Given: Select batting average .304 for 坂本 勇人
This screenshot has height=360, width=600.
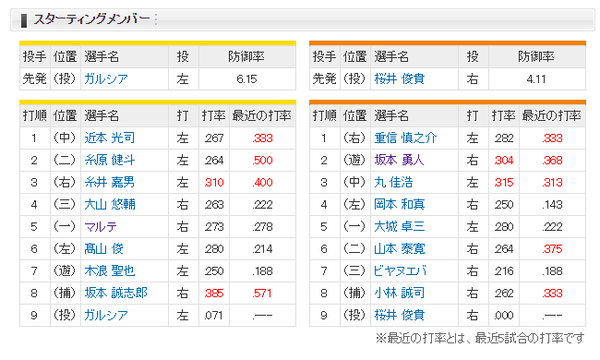Looking at the screenshot, I should [504, 160].
